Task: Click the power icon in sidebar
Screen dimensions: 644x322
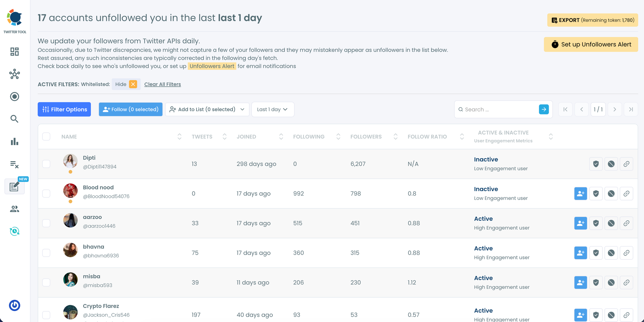Action: coord(14,305)
